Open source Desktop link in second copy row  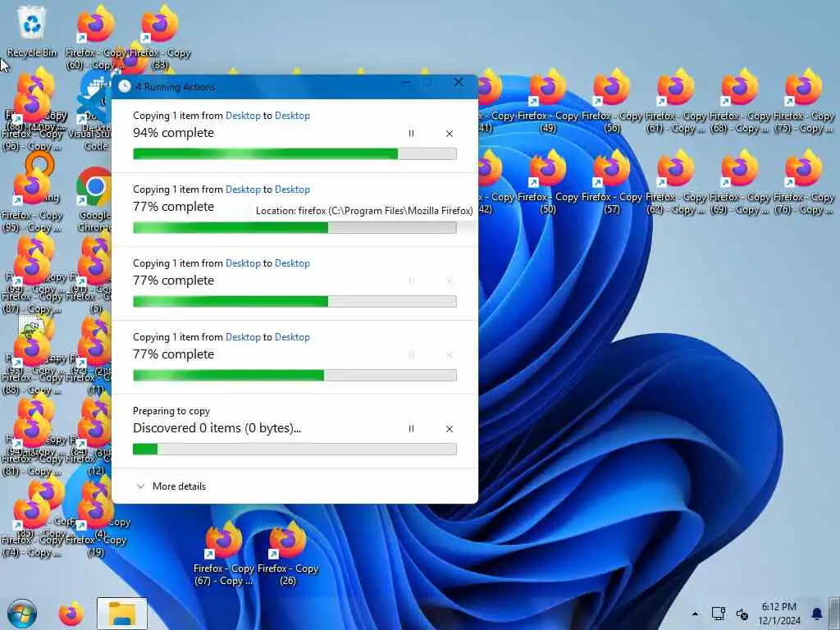[x=243, y=189]
